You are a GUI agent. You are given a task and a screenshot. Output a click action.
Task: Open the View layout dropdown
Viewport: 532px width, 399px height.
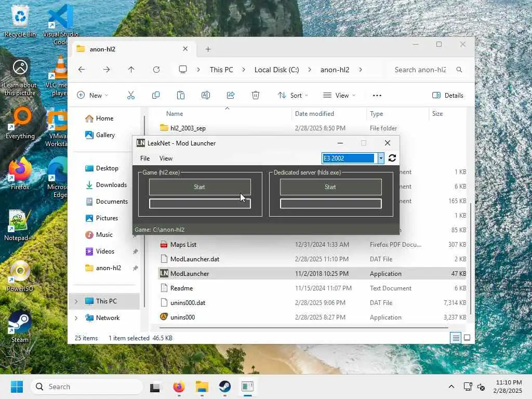pos(339,96)
